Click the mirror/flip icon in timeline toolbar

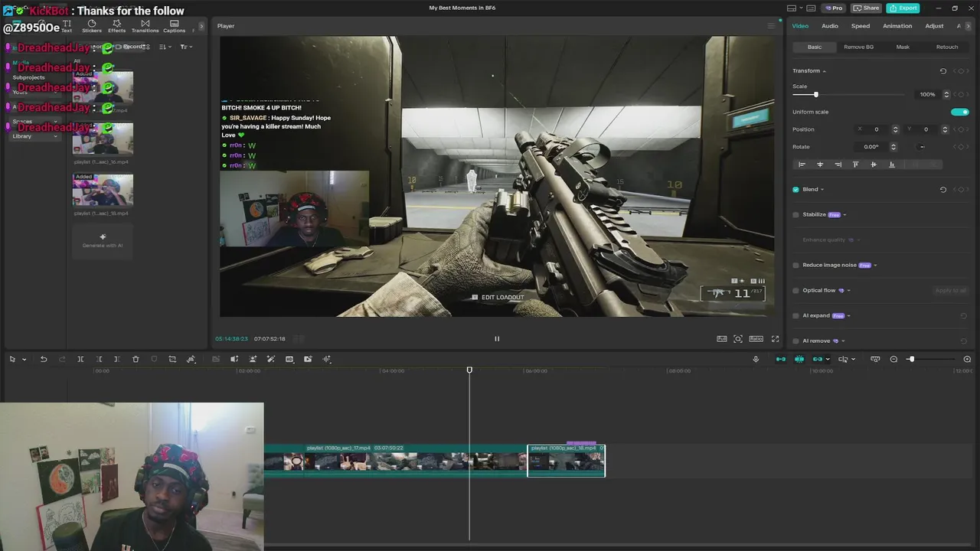tap(191, 359)
